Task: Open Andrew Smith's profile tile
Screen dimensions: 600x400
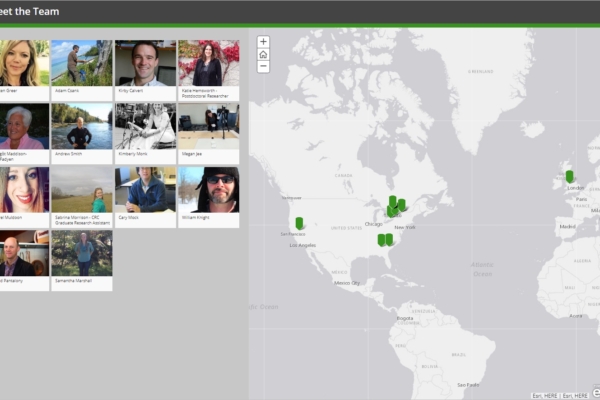Action: click(82, 126)
